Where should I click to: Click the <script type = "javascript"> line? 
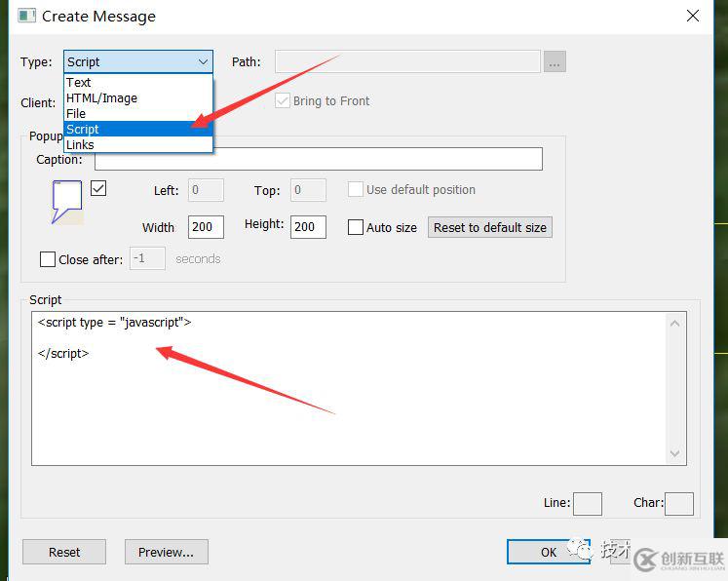click(x=114, y=323)
